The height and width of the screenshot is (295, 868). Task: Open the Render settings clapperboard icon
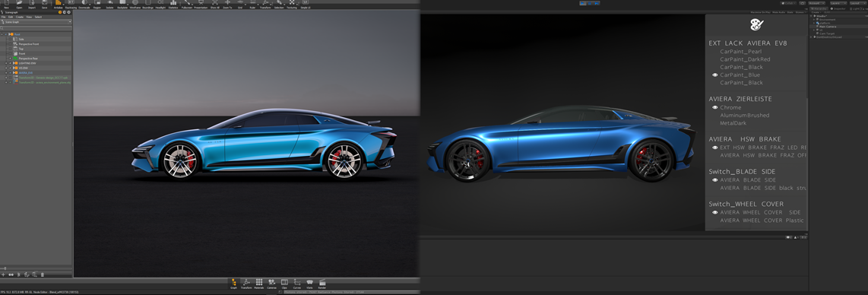pyautogui.click(x=322, y=284)
